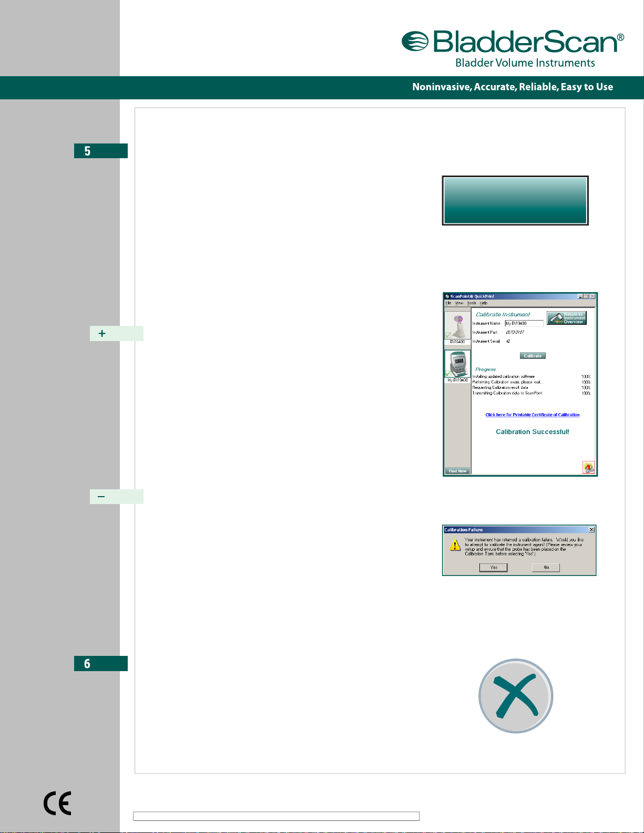Click the Instrument Name input field
The image size is (644, 833).
(x=524, y=323)
